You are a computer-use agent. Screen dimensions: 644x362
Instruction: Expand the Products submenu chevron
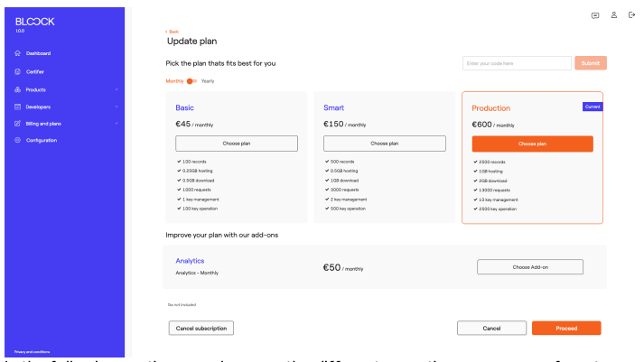(x=117, y=89)
